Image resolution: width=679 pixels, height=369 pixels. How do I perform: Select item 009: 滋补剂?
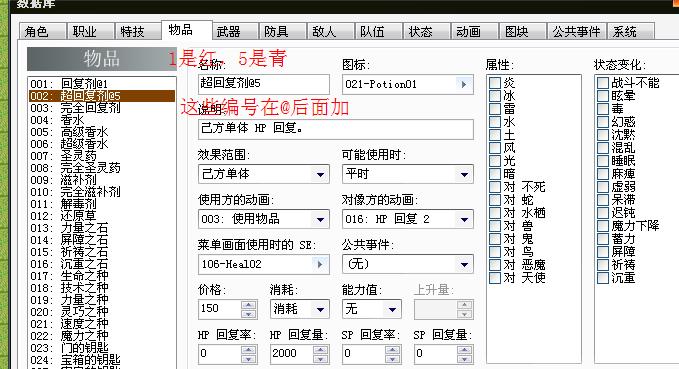(102, 180)
